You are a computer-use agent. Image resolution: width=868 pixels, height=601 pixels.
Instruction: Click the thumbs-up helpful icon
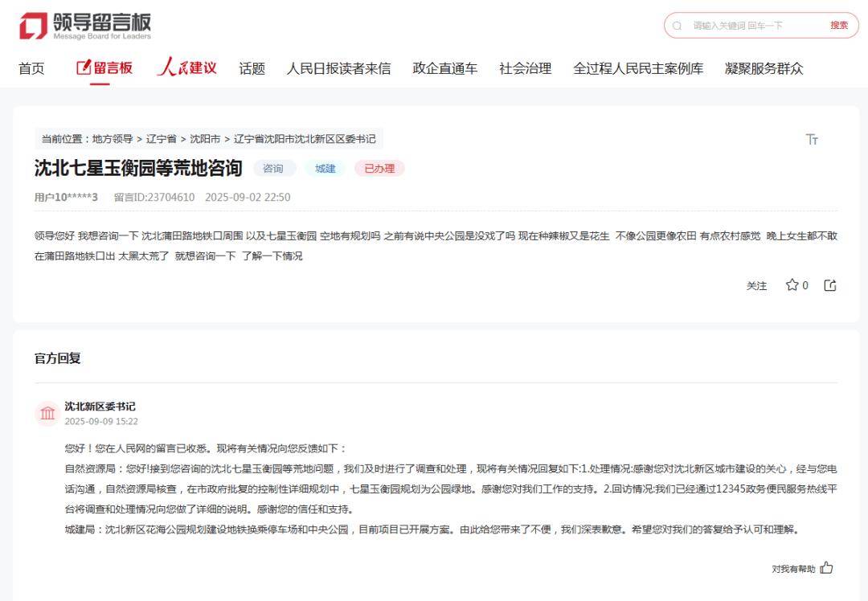(826, 568)
